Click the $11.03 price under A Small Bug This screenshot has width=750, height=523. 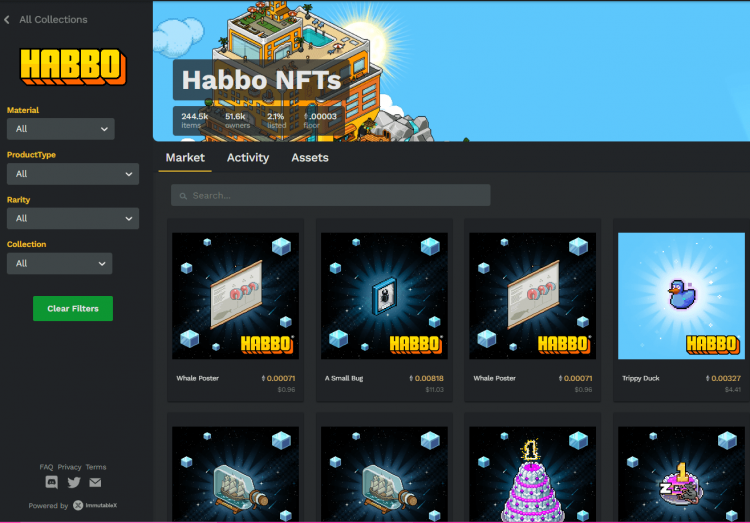click(434, 389)
